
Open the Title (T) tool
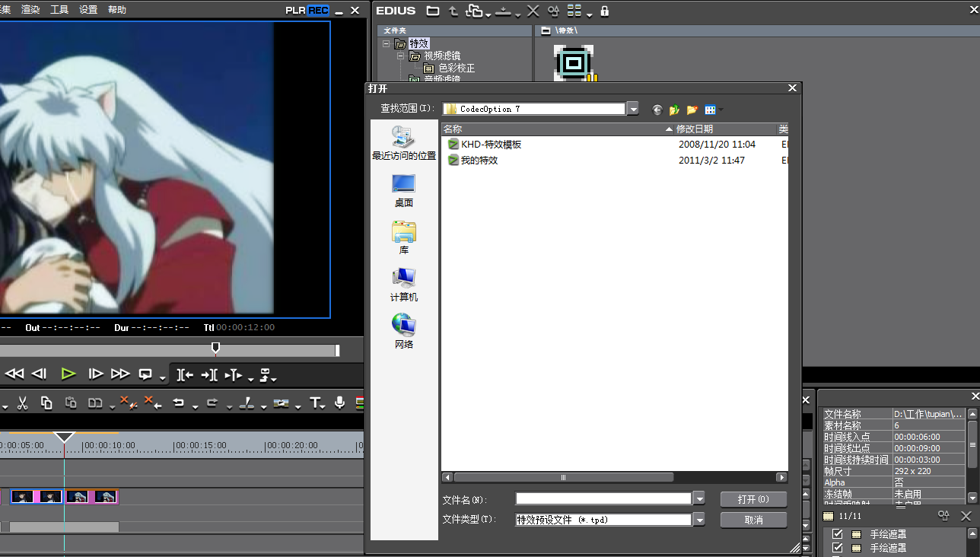(315, 403)
